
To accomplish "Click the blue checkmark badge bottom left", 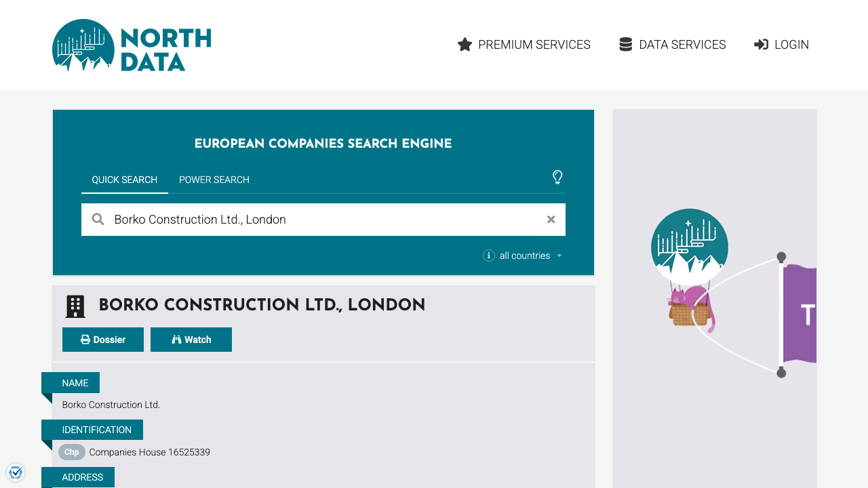I will (15, 472).
